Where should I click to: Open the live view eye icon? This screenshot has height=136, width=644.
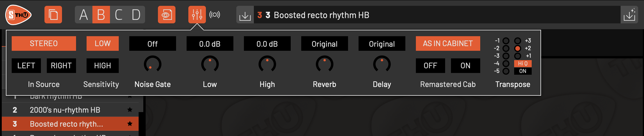pos(167,15)
